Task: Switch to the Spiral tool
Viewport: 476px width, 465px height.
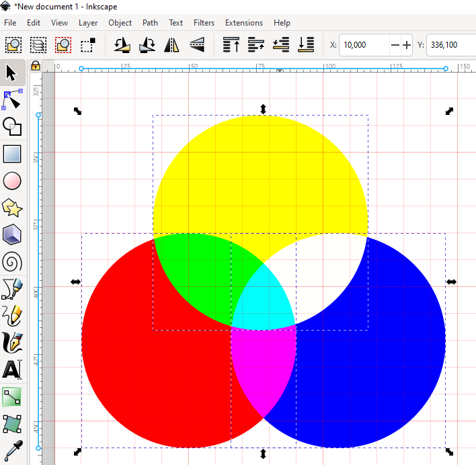Action: pos(13,262)
